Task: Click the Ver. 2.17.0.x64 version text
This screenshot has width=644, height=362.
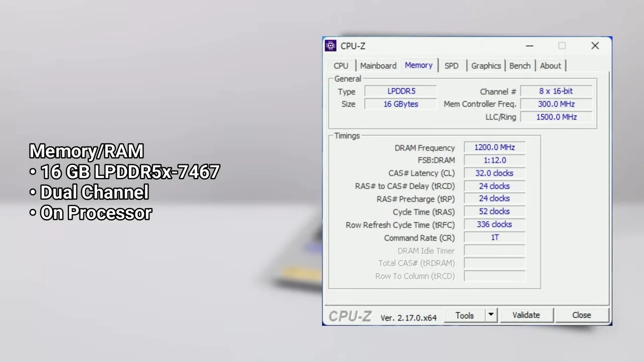Action: coord(409,318)
